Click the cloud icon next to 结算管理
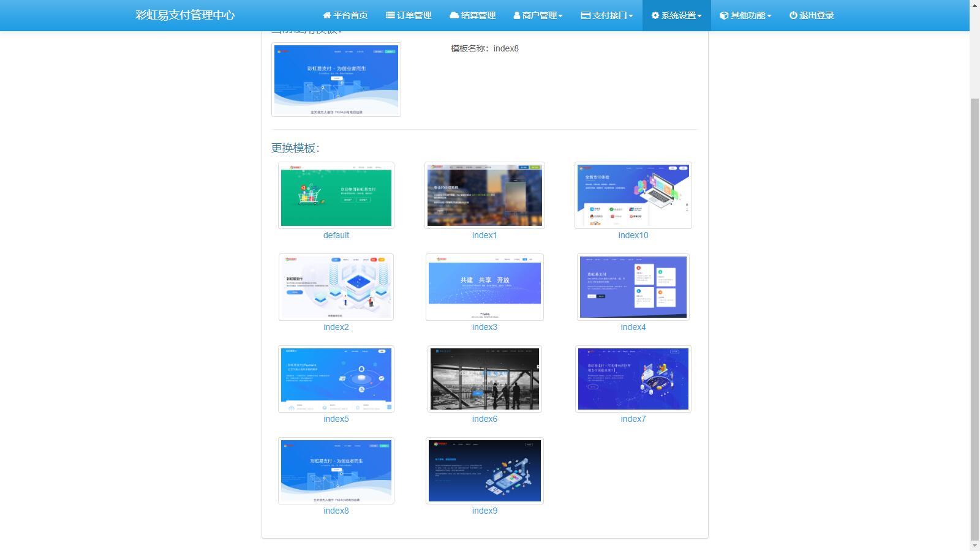The height and width of the screenshot is (551, 980). (453, 15)
